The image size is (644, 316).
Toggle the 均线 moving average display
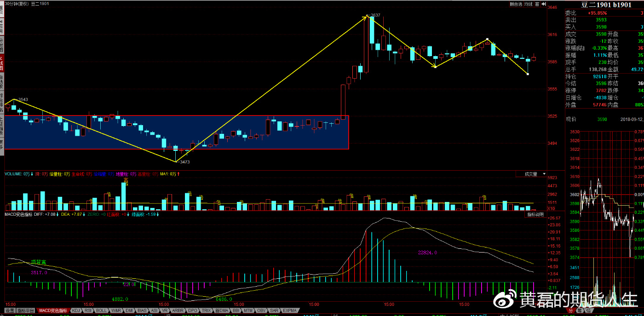tap(529, 4)
